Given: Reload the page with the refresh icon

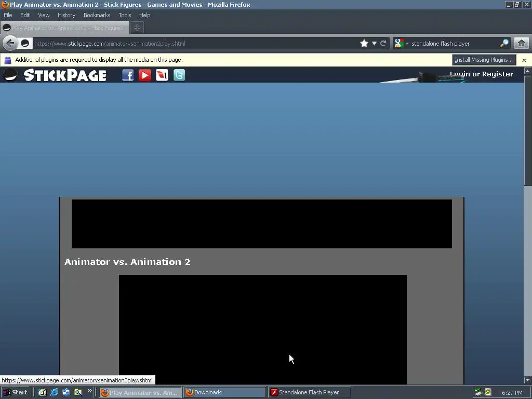Looking at the screenshot, I should 383,44.
